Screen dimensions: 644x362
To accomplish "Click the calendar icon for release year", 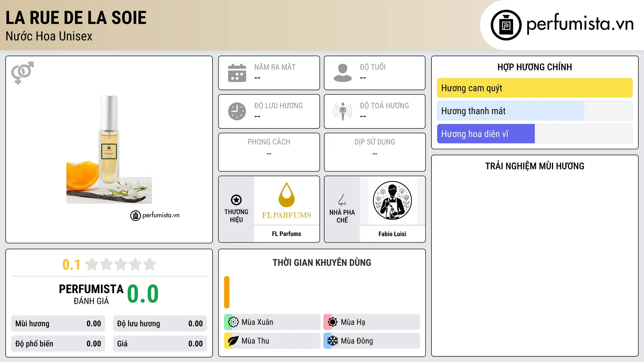I will point(237,73).
